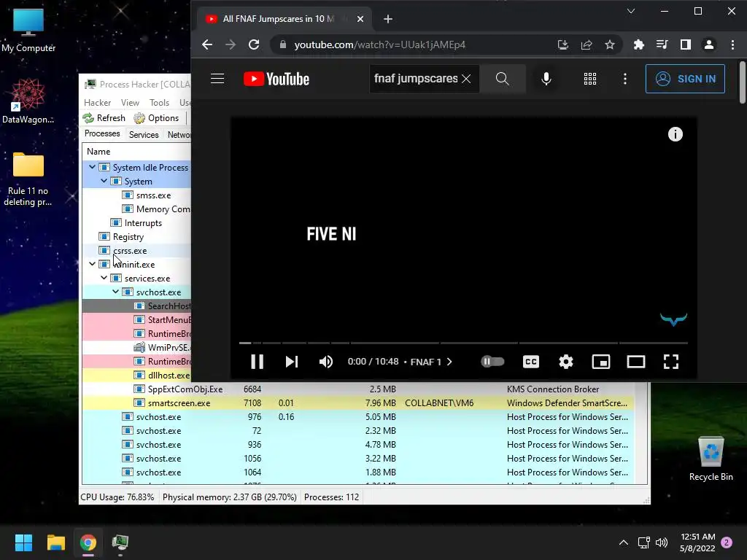
Task: Show hidden system tray icons
Action: point(623,542)
